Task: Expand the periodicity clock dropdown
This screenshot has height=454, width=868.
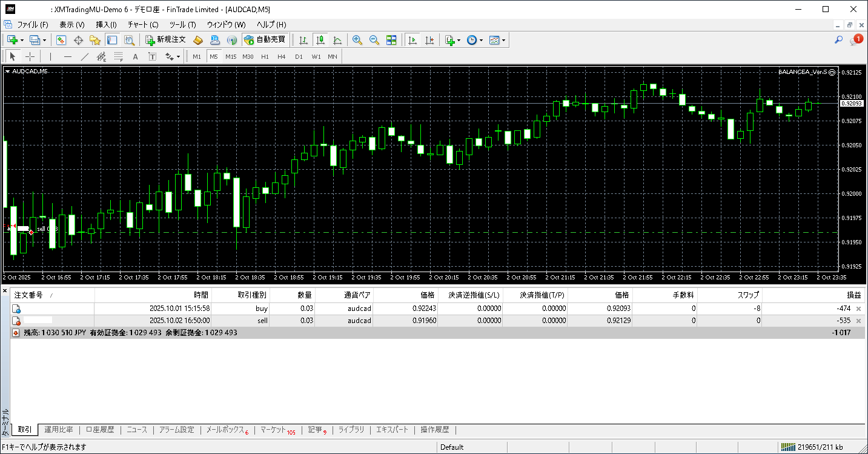Action: (x=482, y=40)
